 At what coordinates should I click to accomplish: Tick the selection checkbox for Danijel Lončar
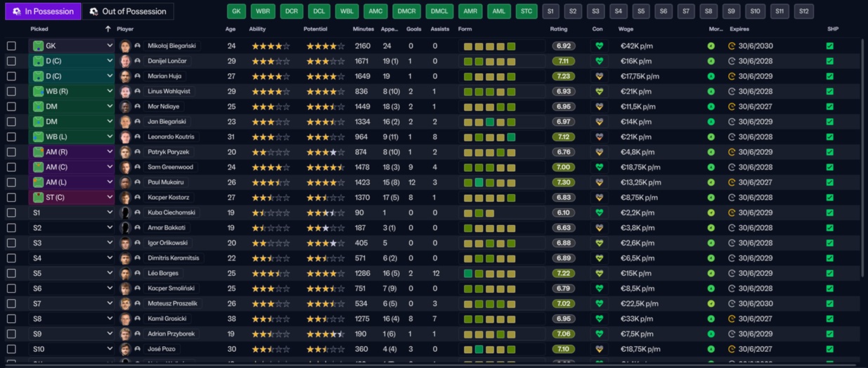pyautogui.click(x=11, y=61)
